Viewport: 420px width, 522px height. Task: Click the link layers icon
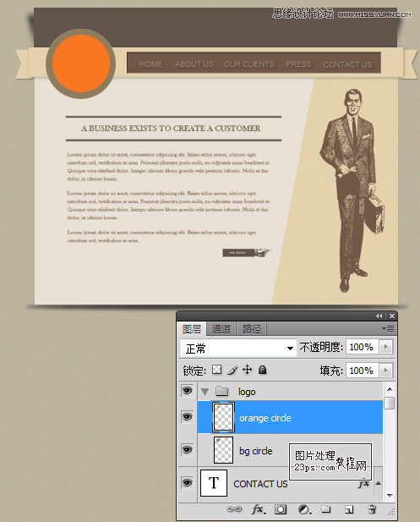tap(234, 509)
